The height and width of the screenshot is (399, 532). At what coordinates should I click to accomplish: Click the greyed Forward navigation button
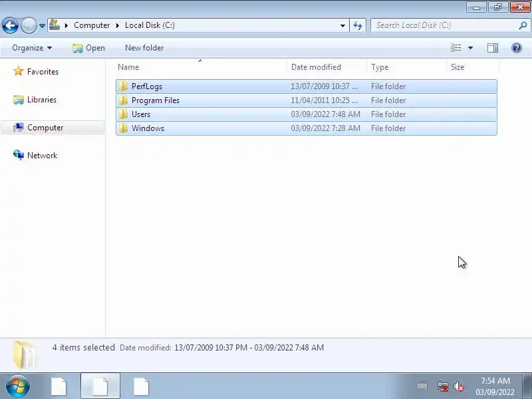(29, 25)
